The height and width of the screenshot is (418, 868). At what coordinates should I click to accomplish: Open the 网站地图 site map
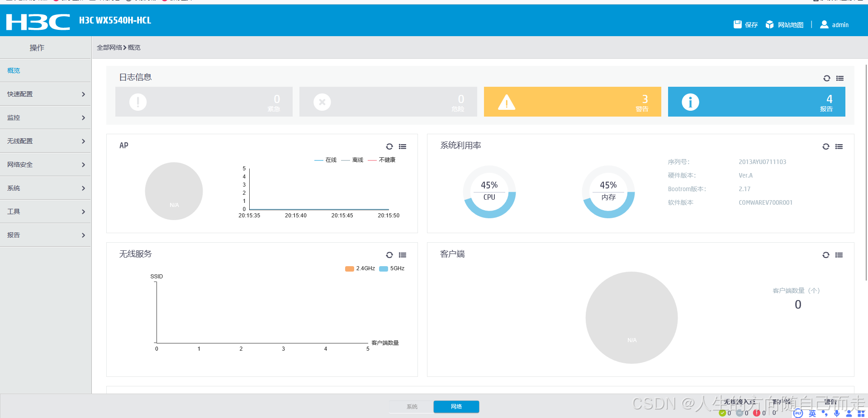(785, 25)
